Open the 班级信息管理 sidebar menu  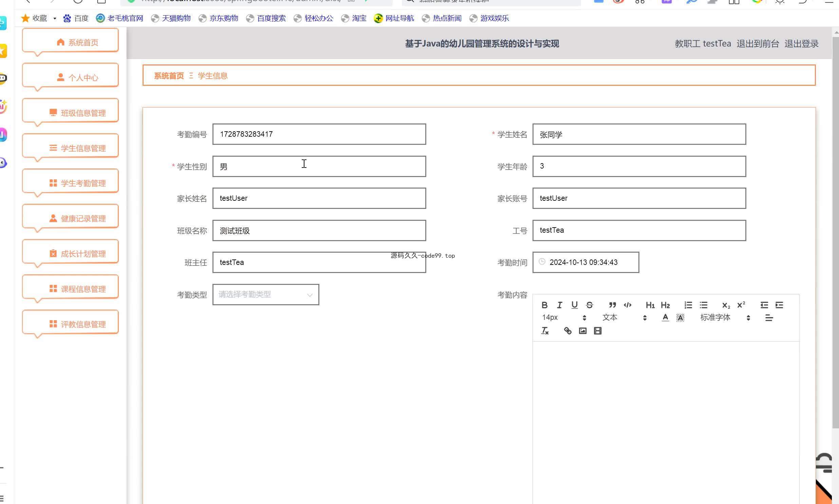coord(70,113)
